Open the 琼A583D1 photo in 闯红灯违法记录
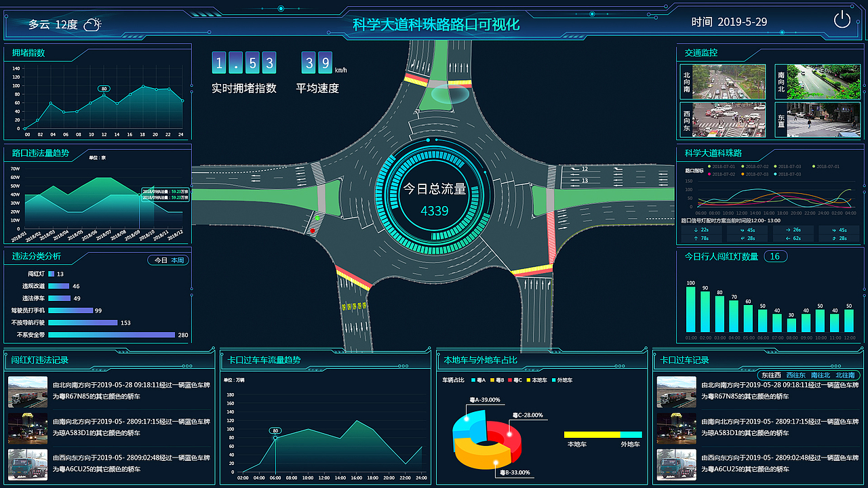The width and height of the screenshot is (868, 488). click(28, 428)
